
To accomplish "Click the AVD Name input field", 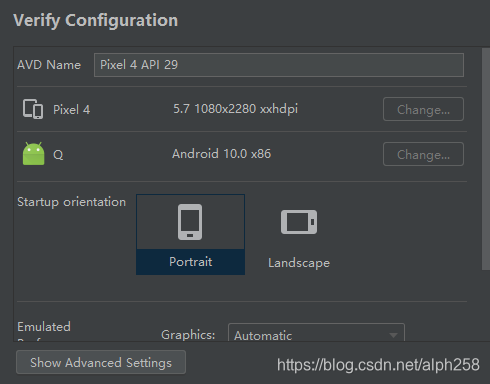I will point(279,65).
